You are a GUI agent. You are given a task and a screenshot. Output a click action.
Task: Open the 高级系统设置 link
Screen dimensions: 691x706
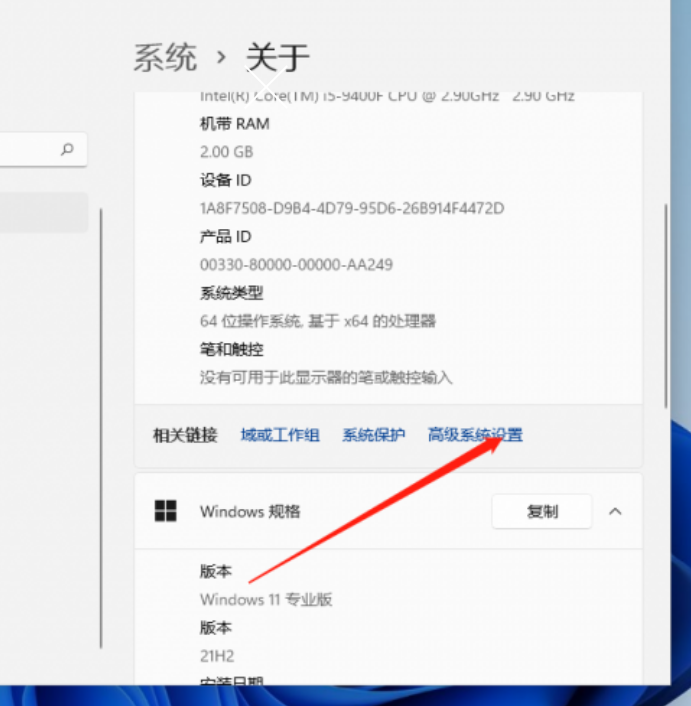coord(475,435)
